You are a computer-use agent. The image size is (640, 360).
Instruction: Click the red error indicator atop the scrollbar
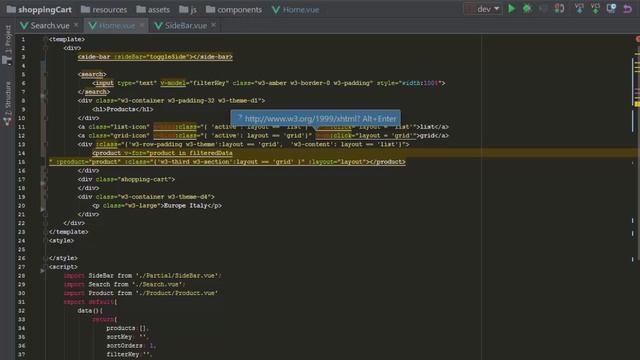click(x=638, y=39)
